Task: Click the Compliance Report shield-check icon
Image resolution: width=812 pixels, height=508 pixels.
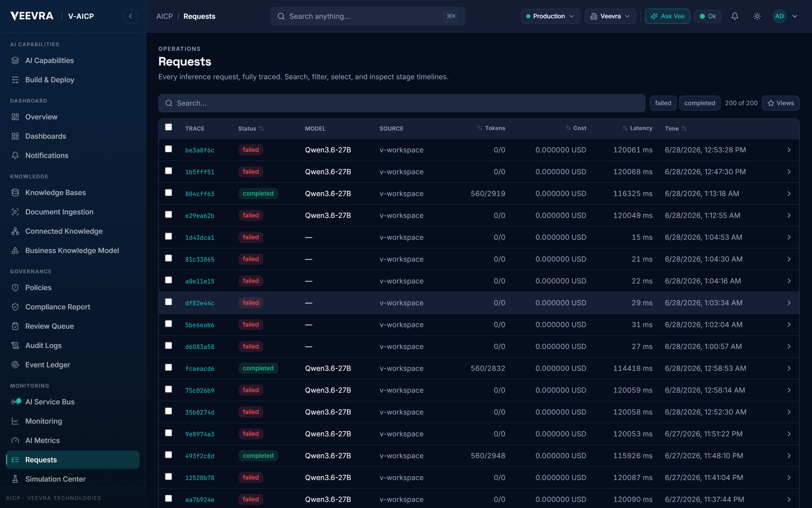Action: pos(15,307)
